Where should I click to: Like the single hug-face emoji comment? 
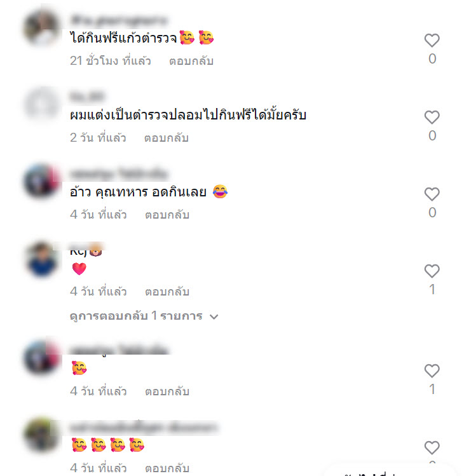point(432,371)
